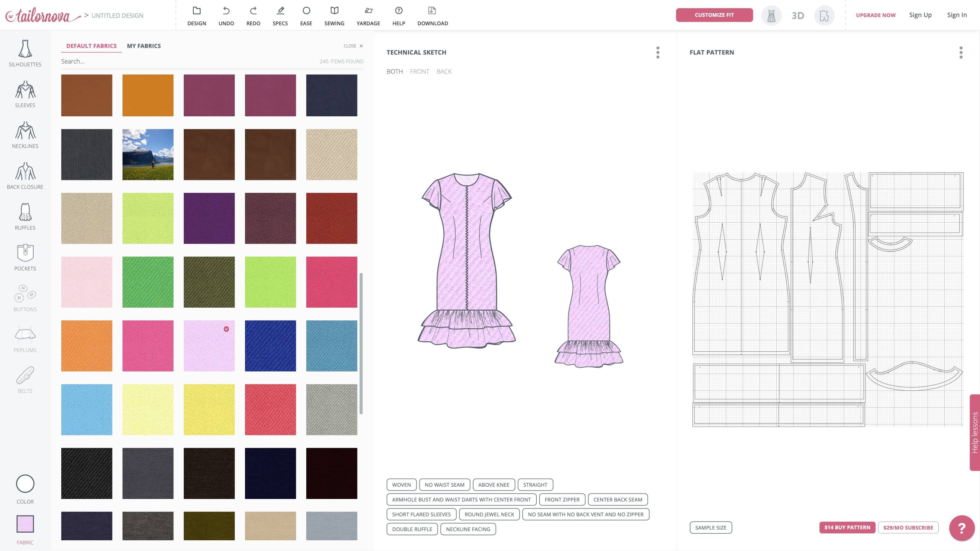Click the fabric search field
Screen dimensions: 980x551
click(184, 61)
